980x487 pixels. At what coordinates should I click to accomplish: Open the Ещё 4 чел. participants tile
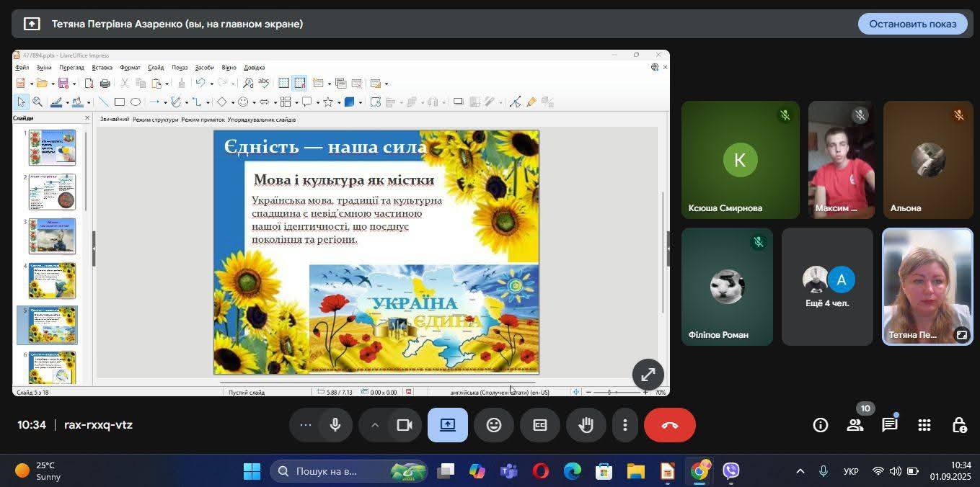tap(827, 287)
